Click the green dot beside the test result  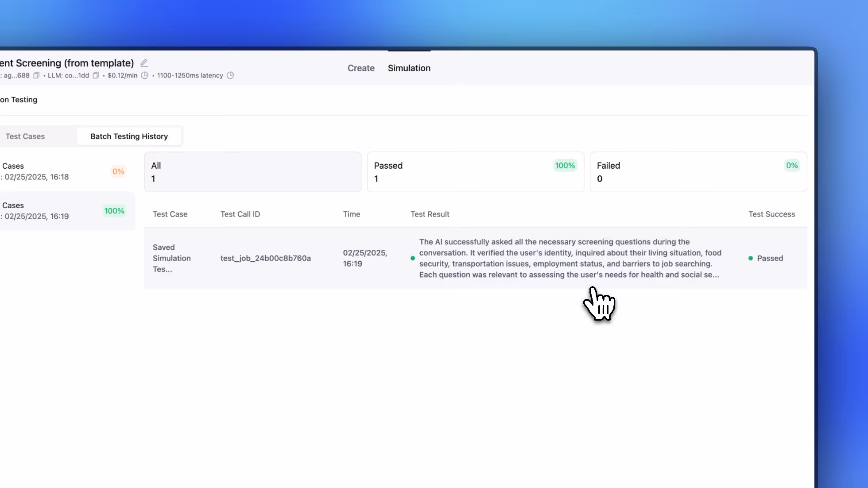pos(413,258)
